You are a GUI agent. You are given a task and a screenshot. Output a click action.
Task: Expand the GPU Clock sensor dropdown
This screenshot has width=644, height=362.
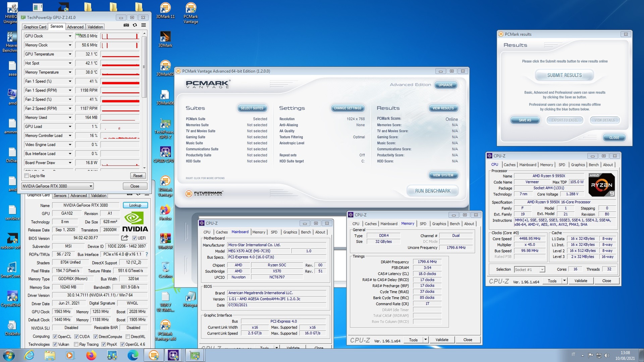(70, 36)
